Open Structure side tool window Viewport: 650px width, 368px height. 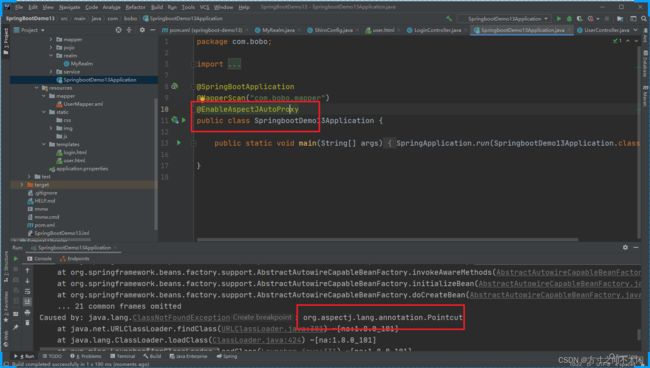[x=6, y=268]
